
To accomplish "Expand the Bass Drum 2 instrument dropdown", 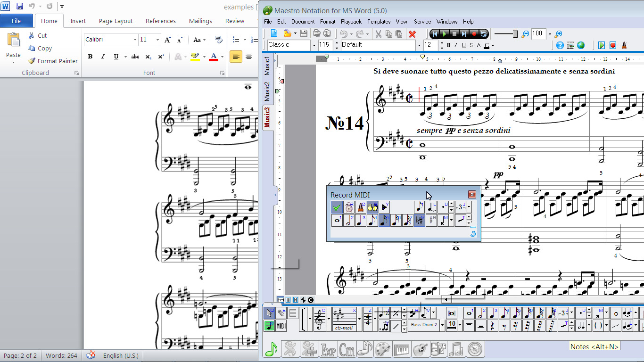I will pyautogui.click(x=442, y=325).
